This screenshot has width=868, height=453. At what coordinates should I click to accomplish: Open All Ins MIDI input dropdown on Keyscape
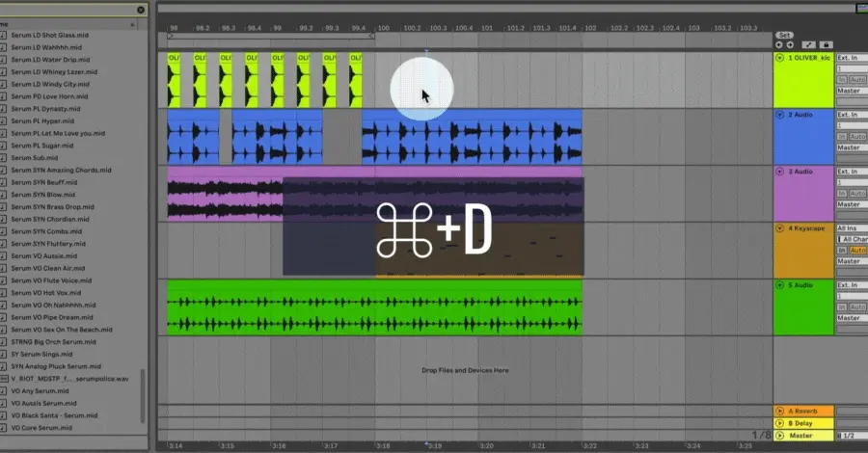pyautogui.click(x=852, y=227)
